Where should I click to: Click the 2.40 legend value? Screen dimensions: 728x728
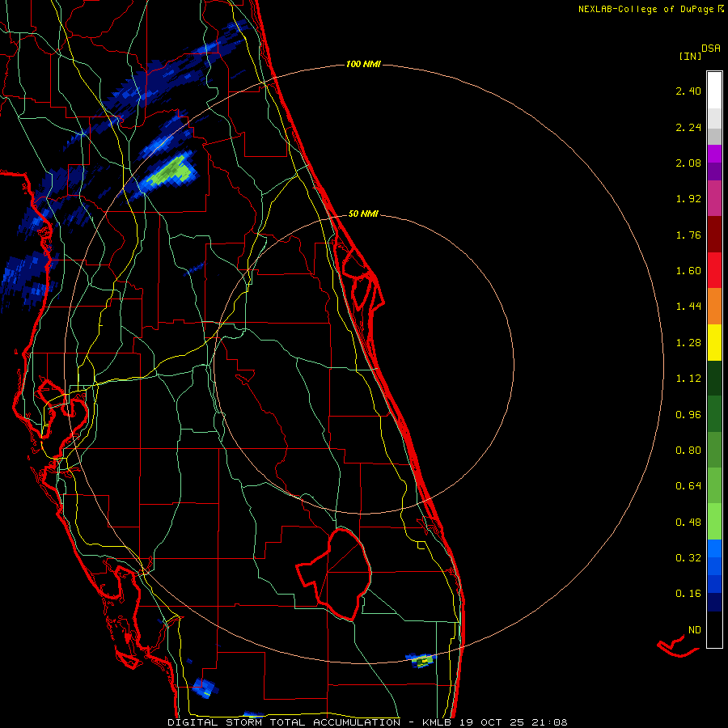688,91
